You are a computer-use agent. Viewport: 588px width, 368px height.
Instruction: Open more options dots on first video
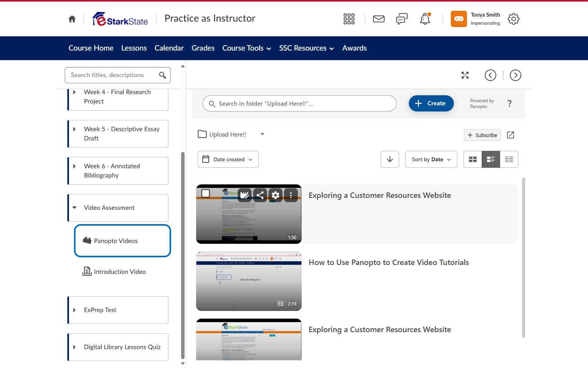point(291,195)
